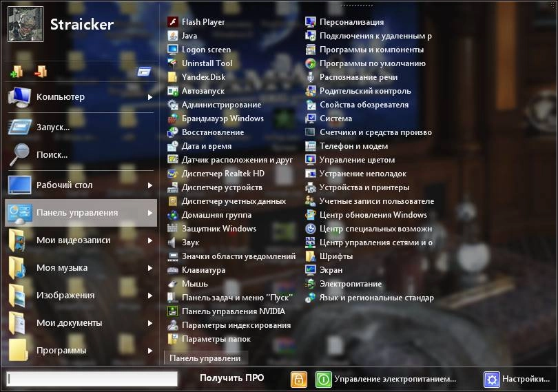Open Диспетчер учетных данных entry

coord(227,201)
